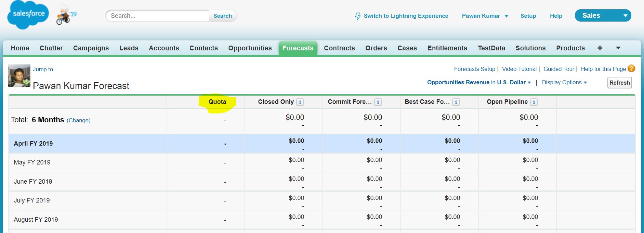Click the Lightning bolt icon
The image size is (644, 233).
click(358, 16)
